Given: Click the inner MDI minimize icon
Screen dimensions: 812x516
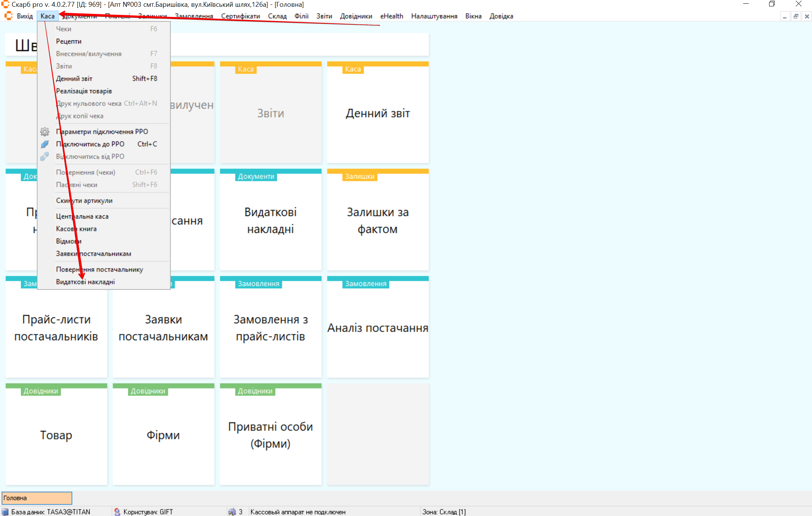Looking at the screenshot, I should [785, 17].
